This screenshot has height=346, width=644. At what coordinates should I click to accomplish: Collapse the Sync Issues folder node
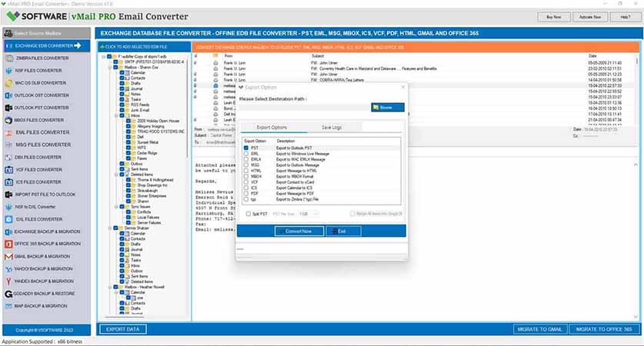116,207
